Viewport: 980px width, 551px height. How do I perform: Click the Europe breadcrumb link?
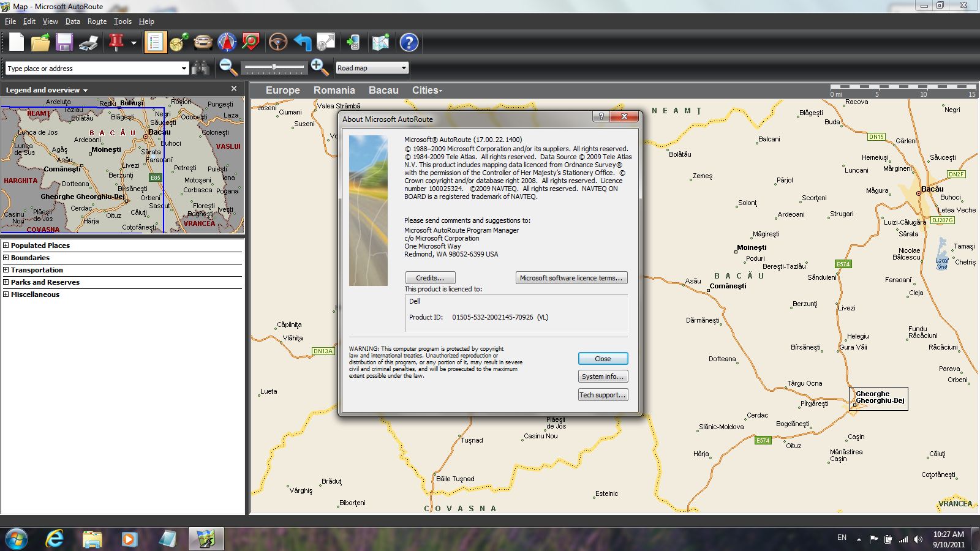282,90
